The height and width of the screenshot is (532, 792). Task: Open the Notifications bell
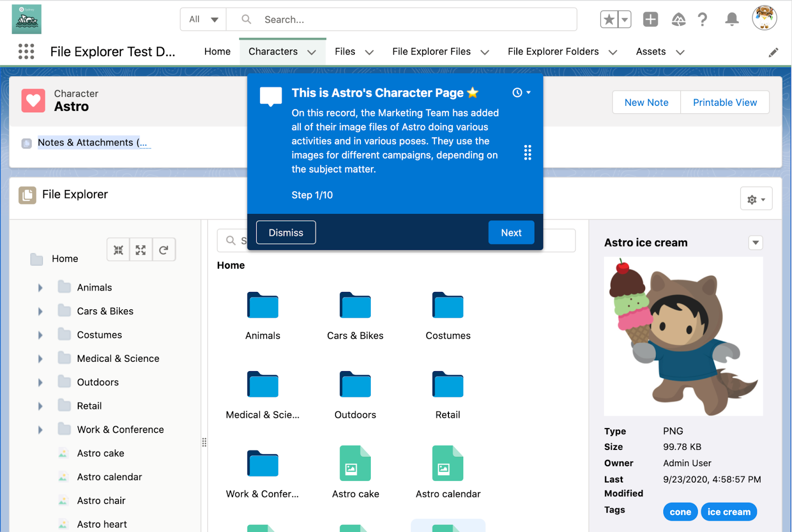click(732, 19)
